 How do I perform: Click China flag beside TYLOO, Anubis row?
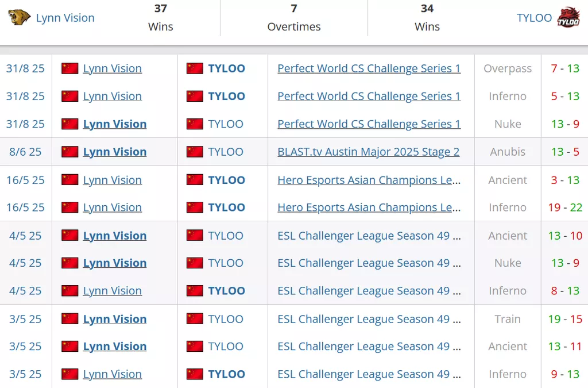coord(195,152)
